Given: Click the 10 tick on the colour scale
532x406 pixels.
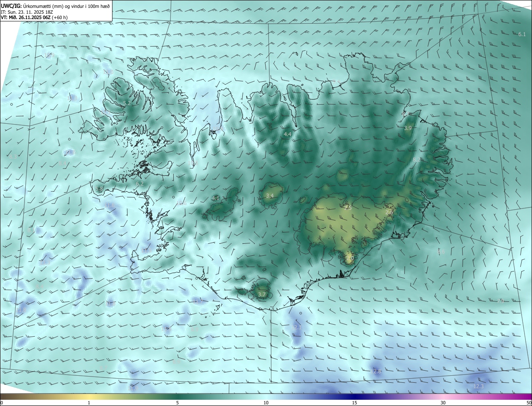Looking at the screenshot, I should pyautogui.click(x=266, y=403).
